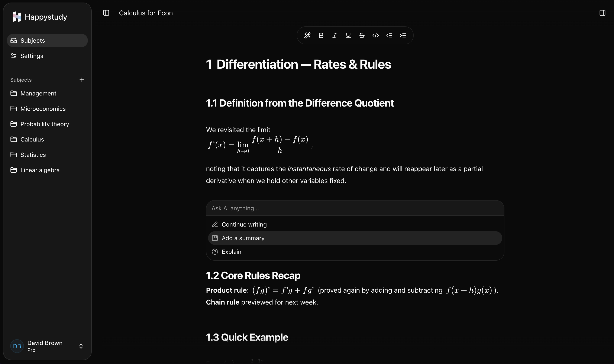Expand the David Brown account switcher
Image resolution: width=614 pixels, height=364 pixels.
(x=81, y=346)
